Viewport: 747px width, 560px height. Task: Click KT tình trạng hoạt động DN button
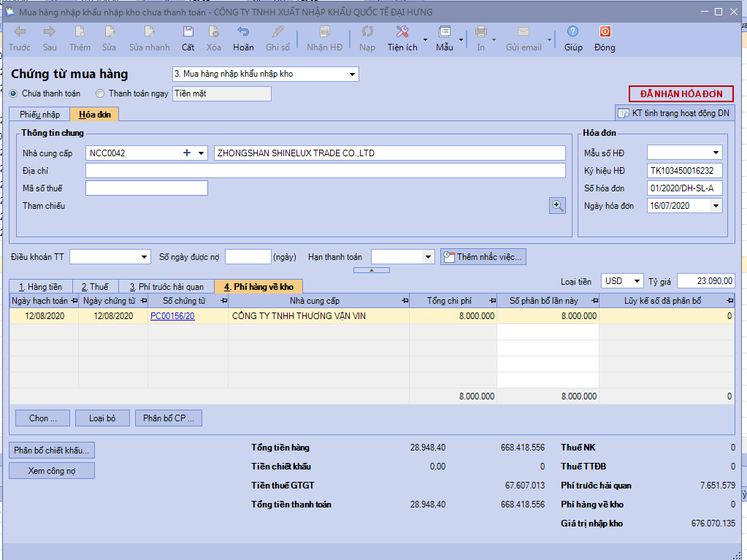coord(675,113)
